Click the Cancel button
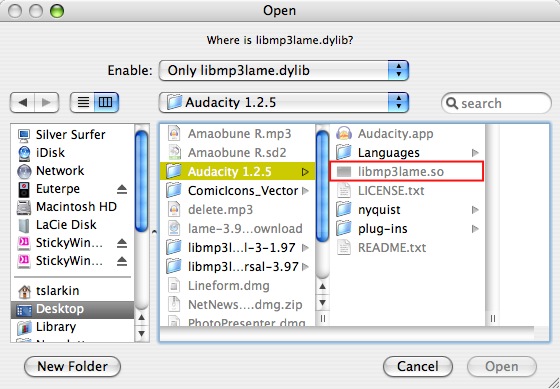Viewport: 560px width, 389px height. 418,366
